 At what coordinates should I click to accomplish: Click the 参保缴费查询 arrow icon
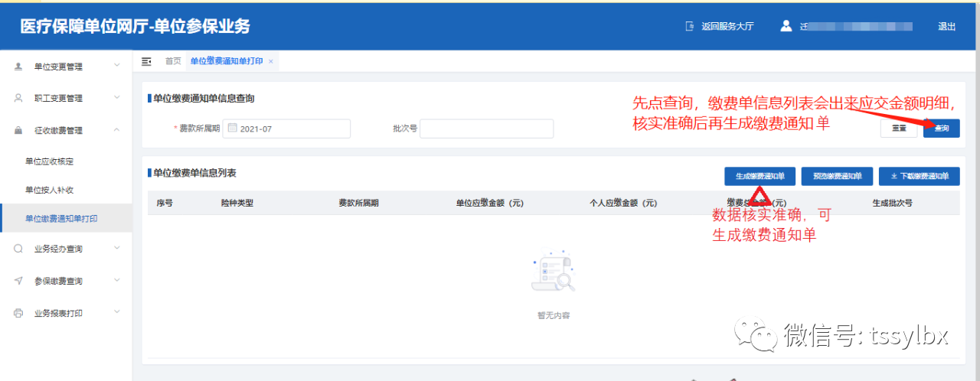(18, 281)
